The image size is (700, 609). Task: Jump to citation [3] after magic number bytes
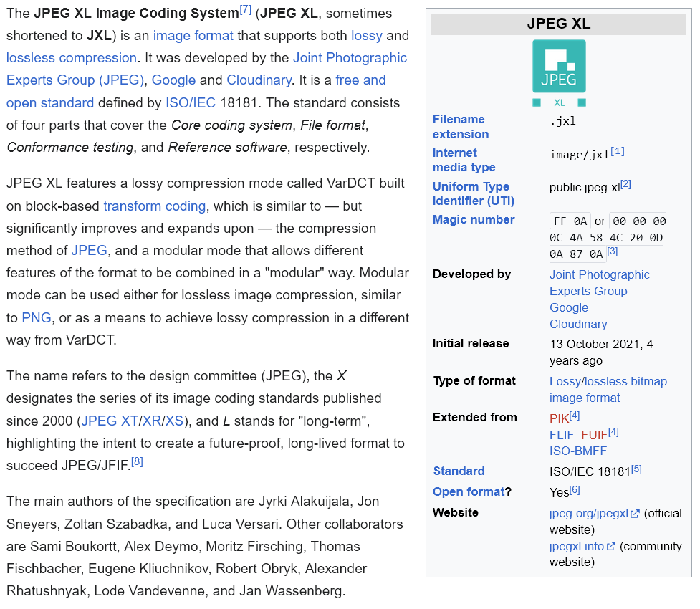click(x=613, y=251)
